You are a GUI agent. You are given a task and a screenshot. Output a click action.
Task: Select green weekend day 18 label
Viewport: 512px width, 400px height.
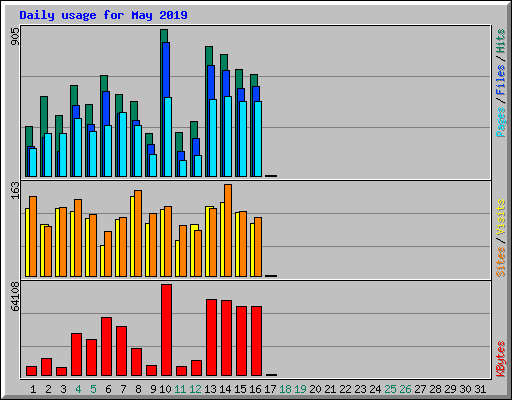click(x=285, y=389)
